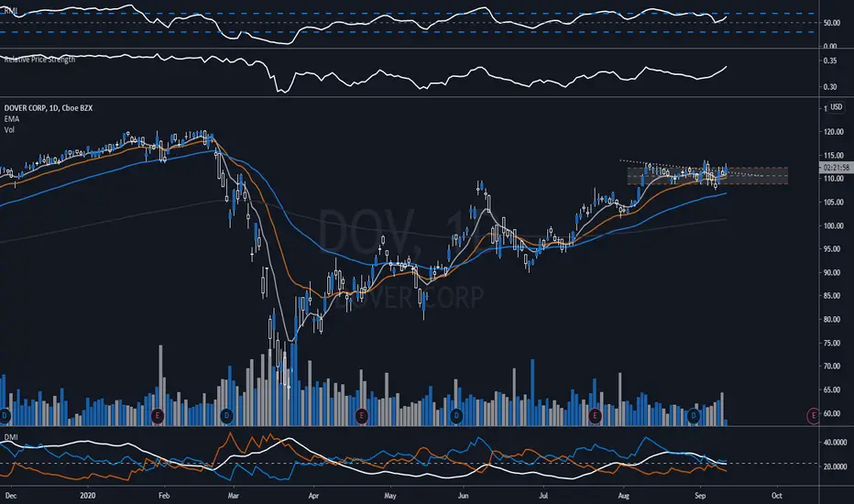Click the upcoming earnings marker after Oct
The height and width of the screenshot is (504, 854).
(x=813, y=416)
